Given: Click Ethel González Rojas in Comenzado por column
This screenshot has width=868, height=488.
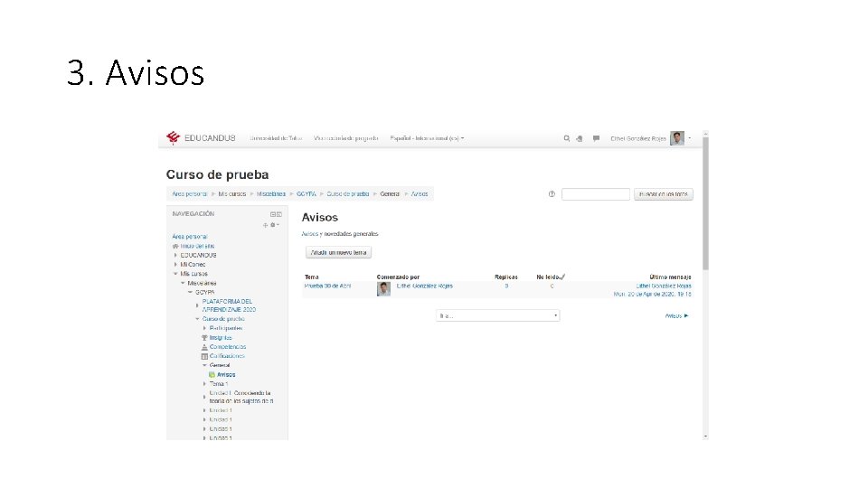Looking at the screenshot, I should point(425,286).
